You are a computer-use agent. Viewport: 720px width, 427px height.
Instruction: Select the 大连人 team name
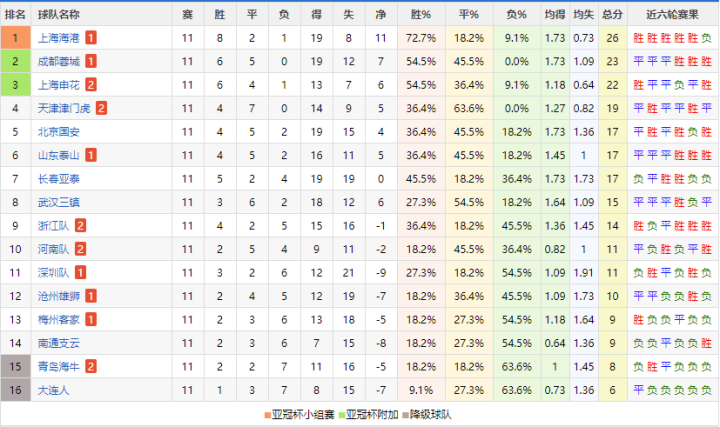[x=53, y=390]
